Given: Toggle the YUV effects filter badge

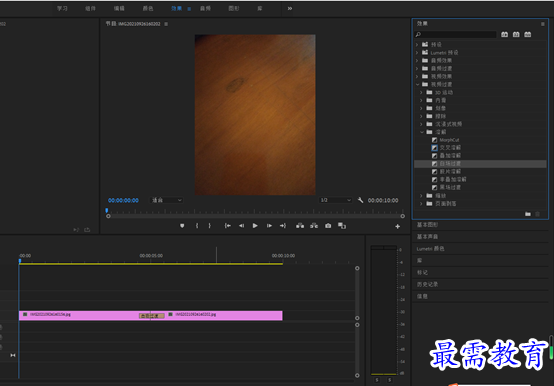Looking at the screenshot, I should click(x=528, y=34).
